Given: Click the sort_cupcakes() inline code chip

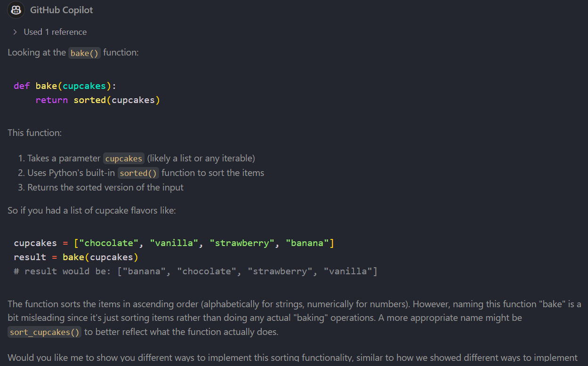Looking at the screenshot, I should click(45, 332).
